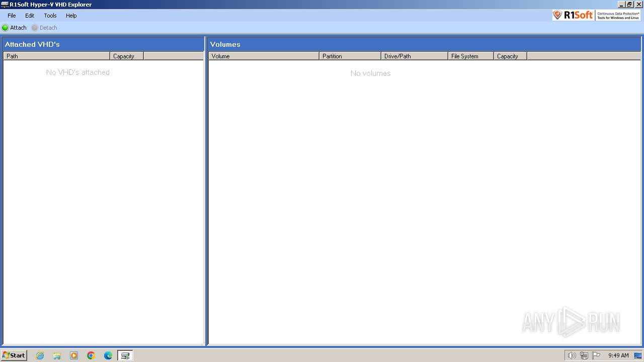
Task: Click the greyed Detach button
Action: (44, 28)
